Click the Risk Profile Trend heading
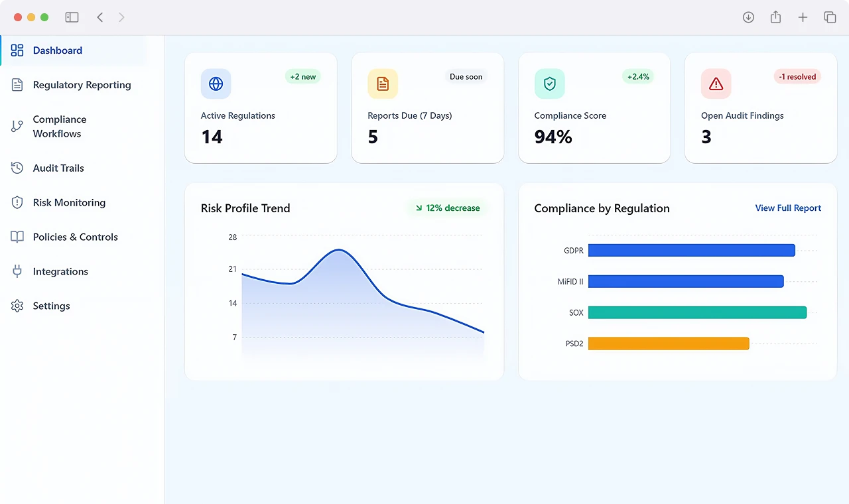 [245, 208]
